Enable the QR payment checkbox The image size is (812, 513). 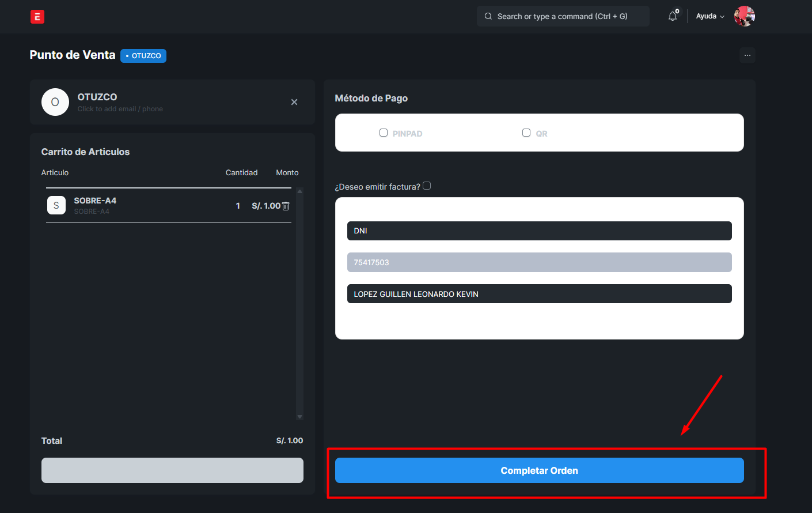526,133
